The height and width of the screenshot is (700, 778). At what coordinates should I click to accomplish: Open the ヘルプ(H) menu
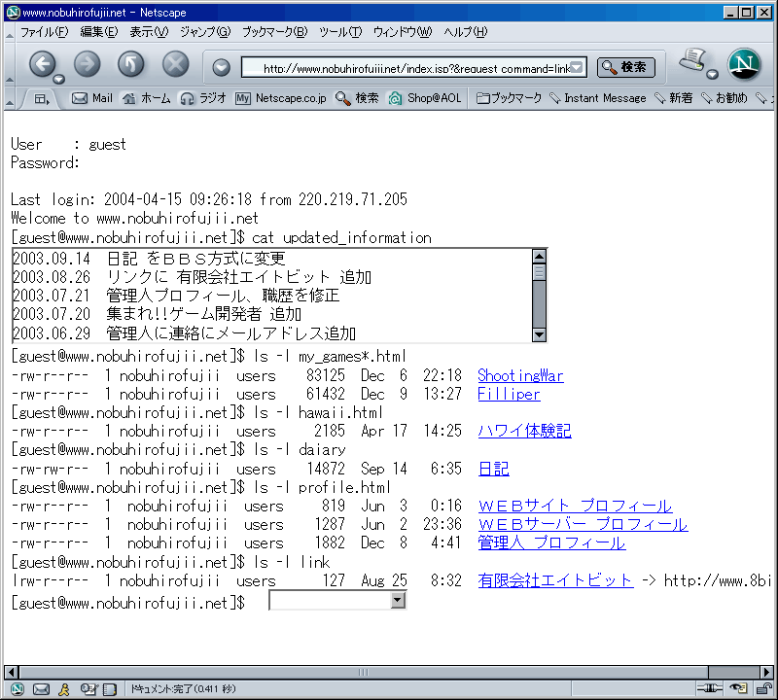(466, 32)
